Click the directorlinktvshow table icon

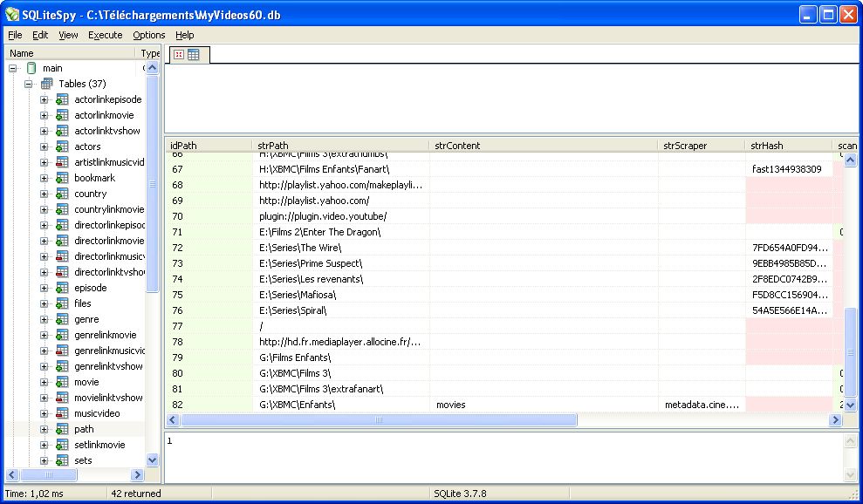pyautogui.click(x=62, y=272)
